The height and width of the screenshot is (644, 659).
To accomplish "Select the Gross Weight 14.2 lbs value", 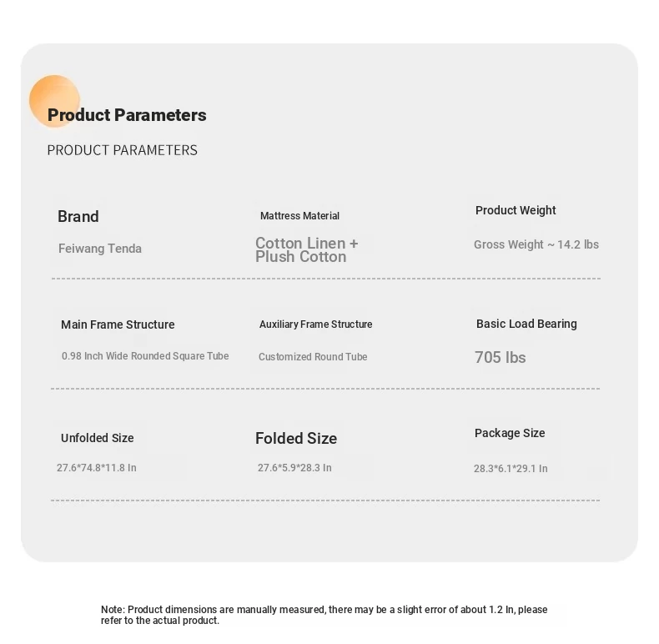I will point(536,244).
